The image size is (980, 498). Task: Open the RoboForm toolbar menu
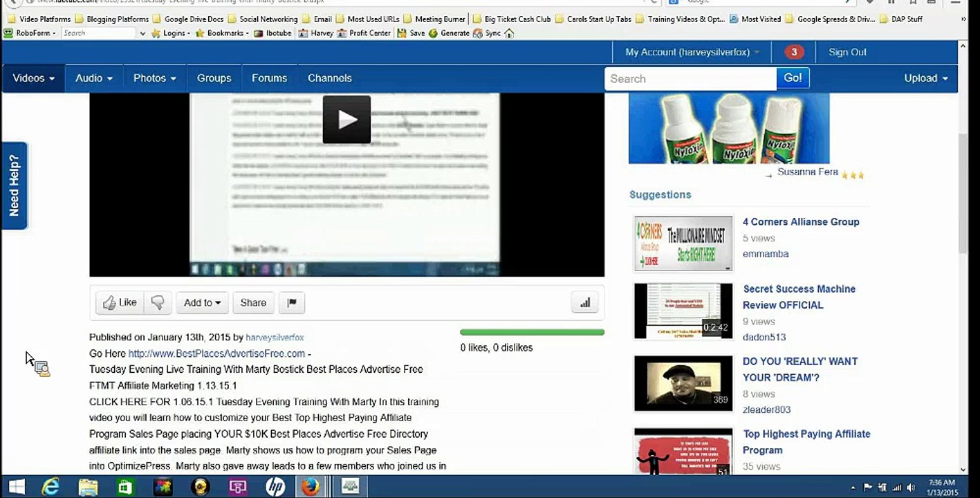[x=29, y=33]
